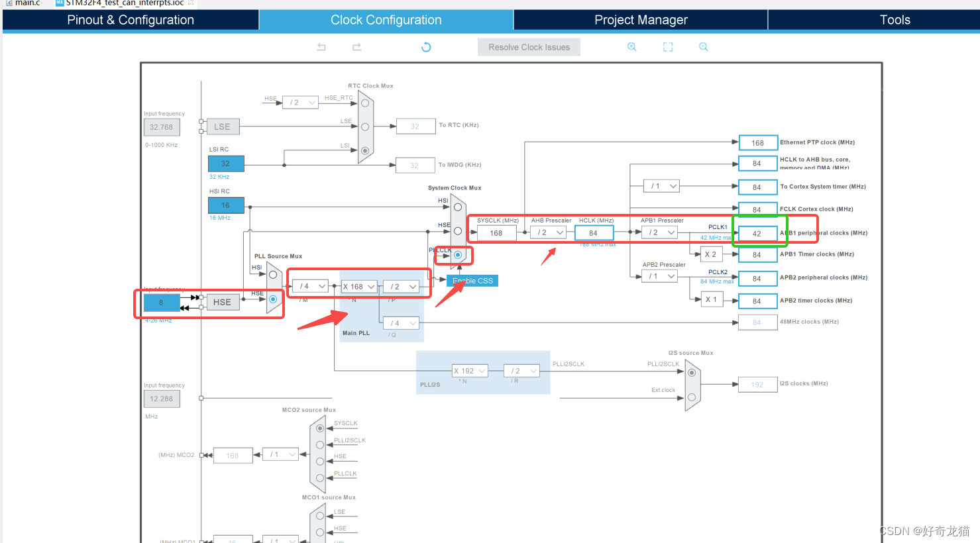980x543 pixels.
Task: Click the LSE input frequency field 32.768
Action: 162,127
